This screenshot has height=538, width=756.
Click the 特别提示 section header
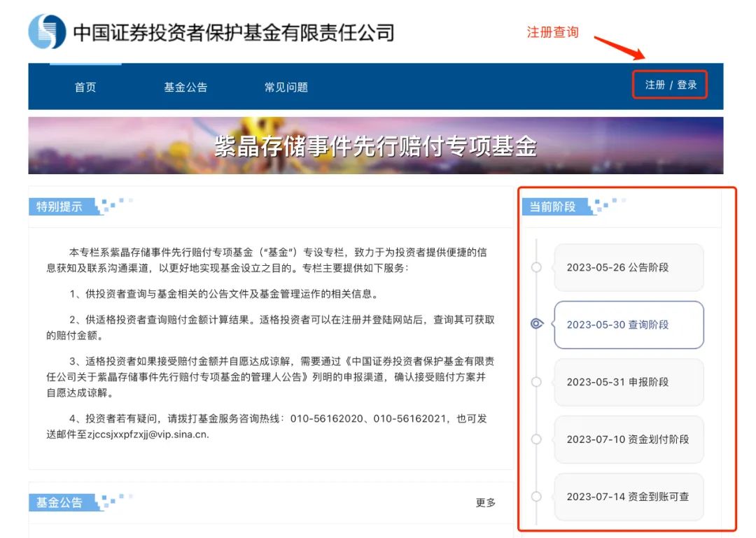pyautogui.click(x=59, y=207)
